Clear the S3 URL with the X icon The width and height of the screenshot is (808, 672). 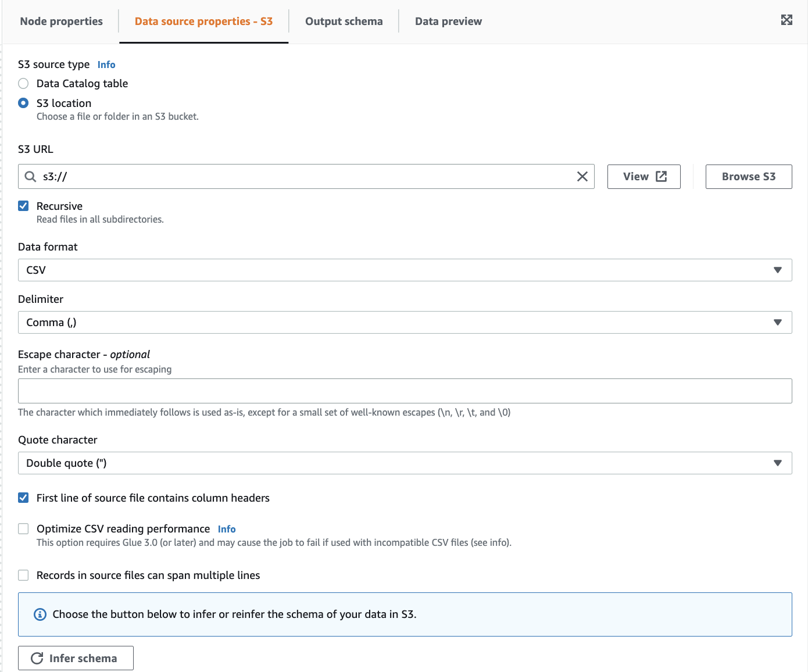click(582, 177)
